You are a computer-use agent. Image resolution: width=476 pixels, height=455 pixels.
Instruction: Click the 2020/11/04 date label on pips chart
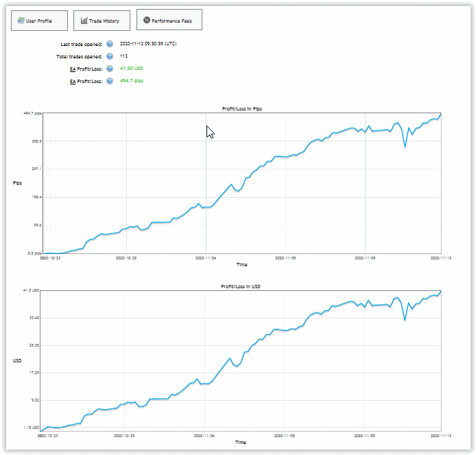coord(206,258)
